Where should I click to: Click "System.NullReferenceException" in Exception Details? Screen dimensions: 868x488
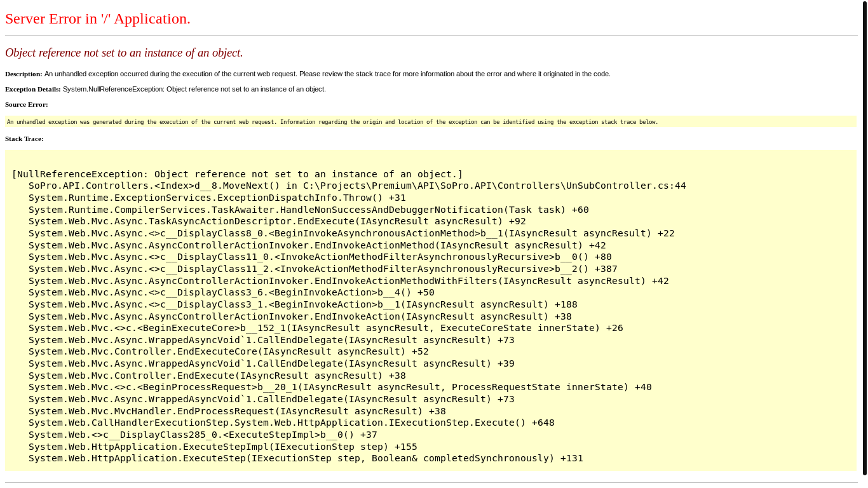tap(113, 89)
